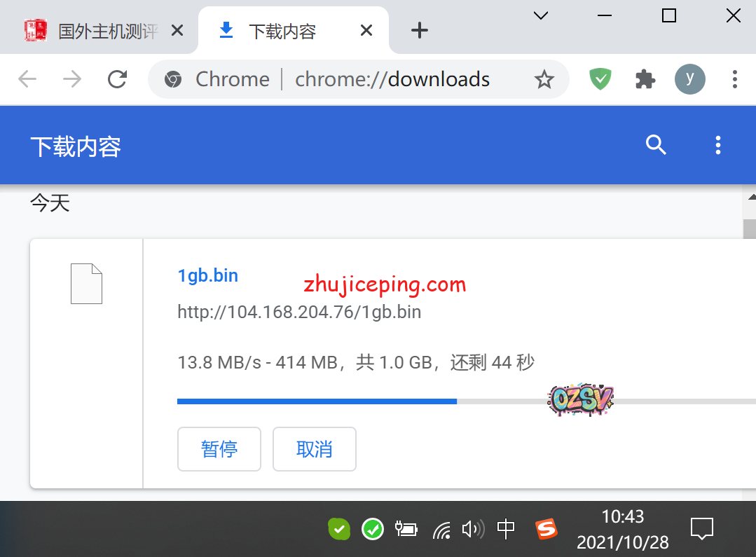Click the 1gb.bin file name link
The image size is (756, 557).
208,275
